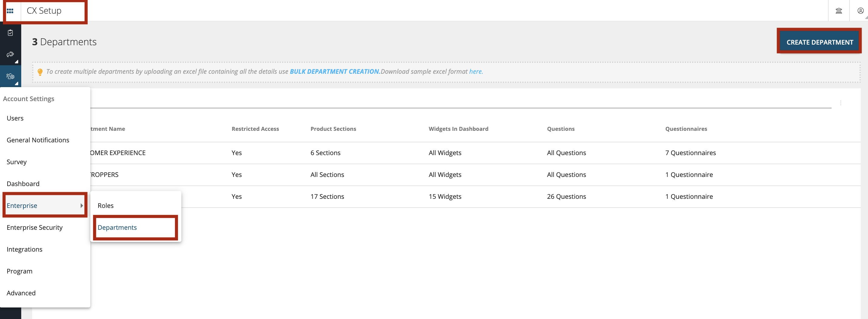Open the three-dot table options menu

tap(841, 103)
